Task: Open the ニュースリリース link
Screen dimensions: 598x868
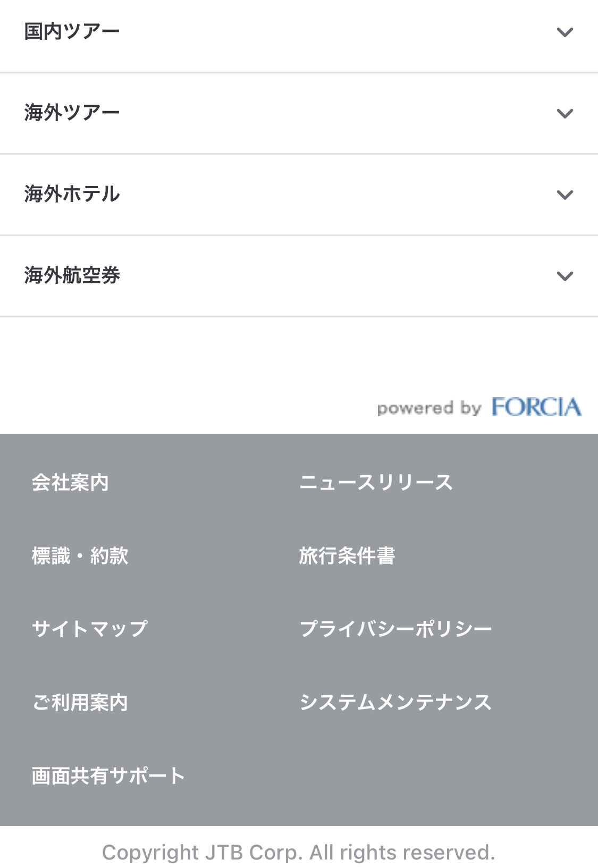Action: [x=376, y=483]
